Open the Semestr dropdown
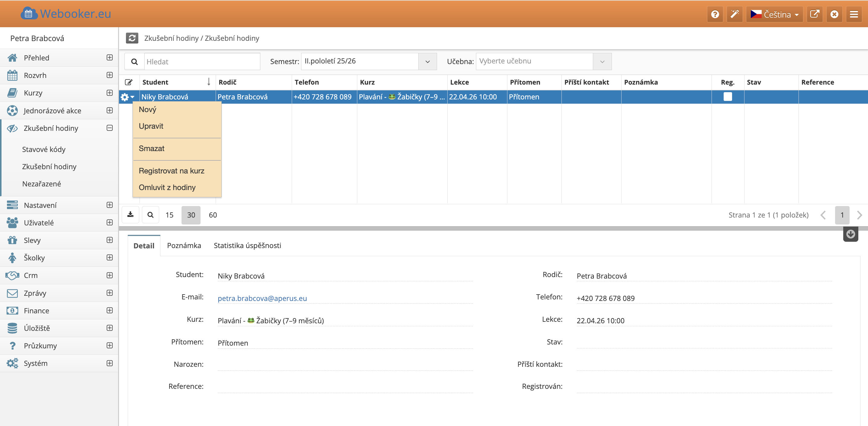 [x=427, y=61]
